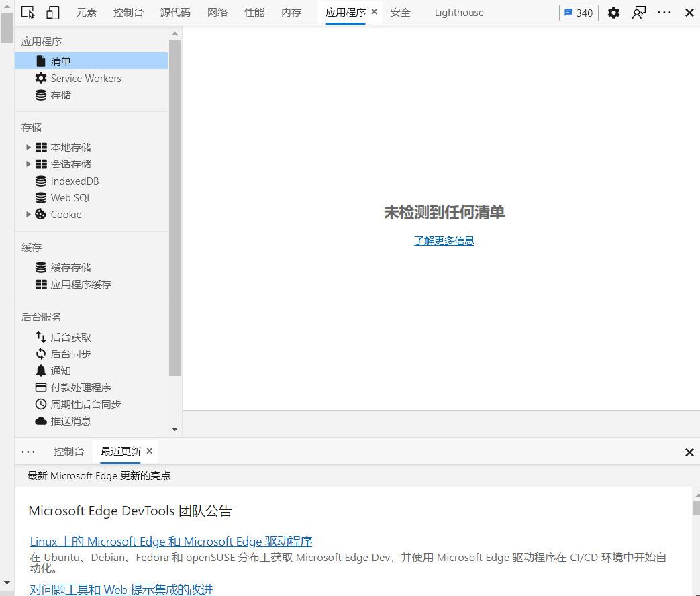Click the page scroll-down arrow at bottom left
This screenshot has height=596, width=700.
7,583
